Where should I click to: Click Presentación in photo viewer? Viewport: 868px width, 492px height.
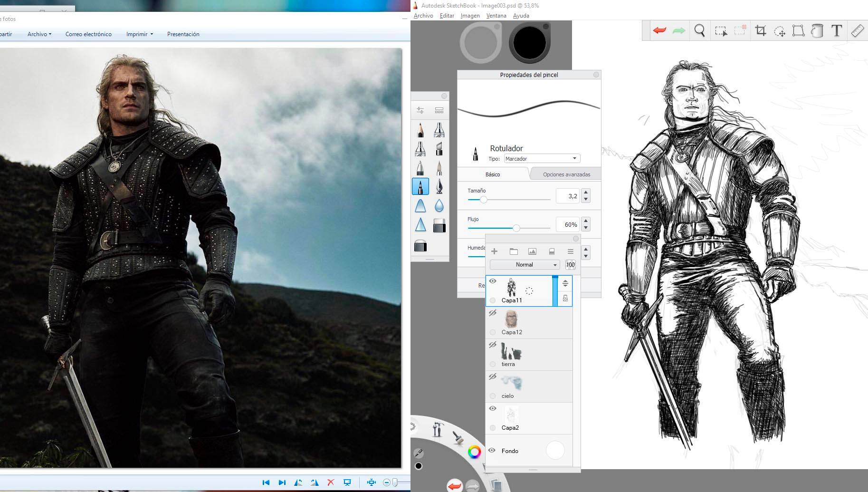click(183, 34)
